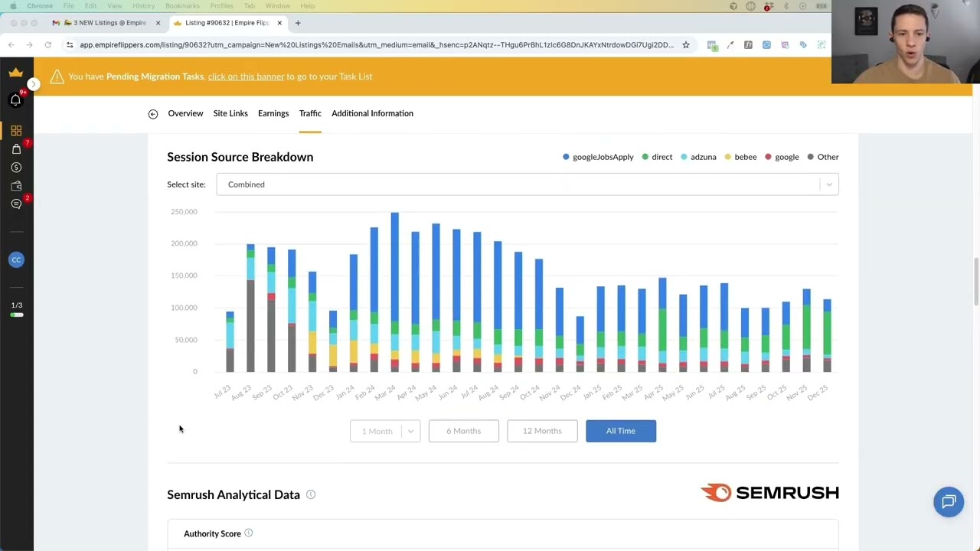The width and height of the screenshot is (980, 551).
Task: Select the 12 Months range
Action: 542,431
